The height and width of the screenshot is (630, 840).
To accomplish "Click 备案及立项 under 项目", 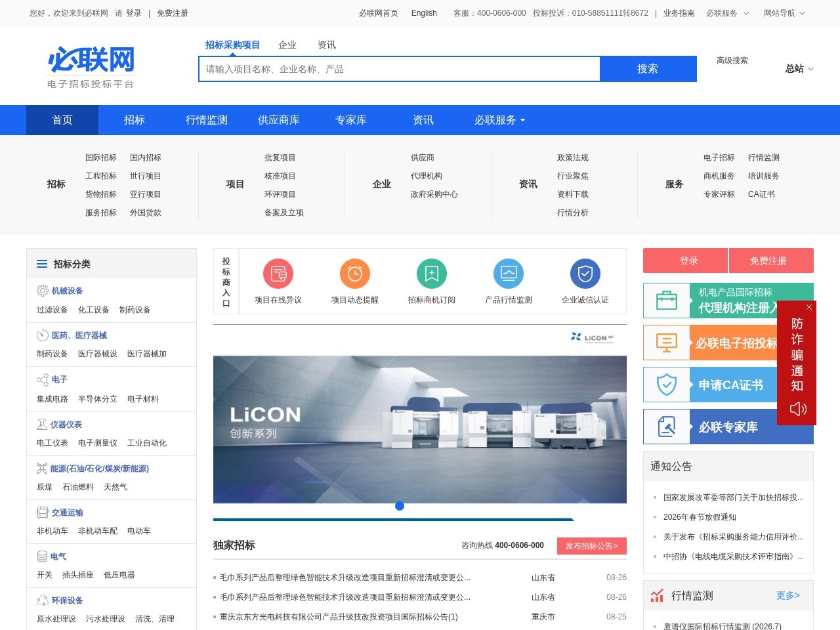I will (x=284, y=213).
